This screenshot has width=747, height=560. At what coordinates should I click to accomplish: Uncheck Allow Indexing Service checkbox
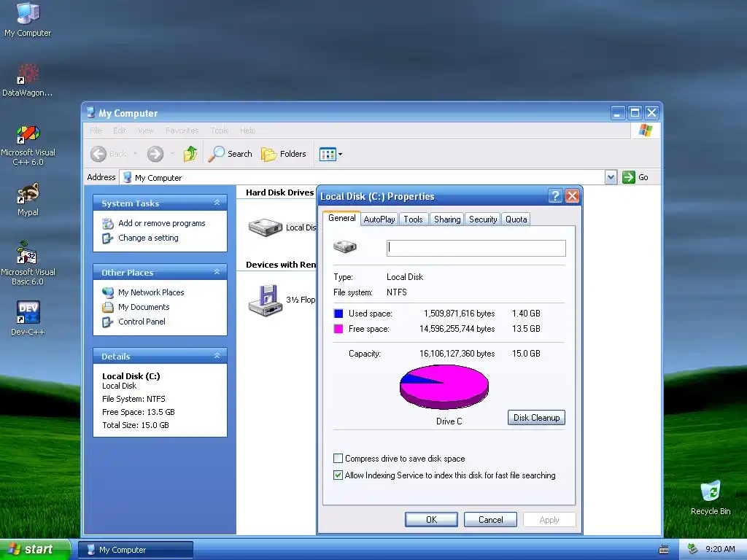[338, 475]
